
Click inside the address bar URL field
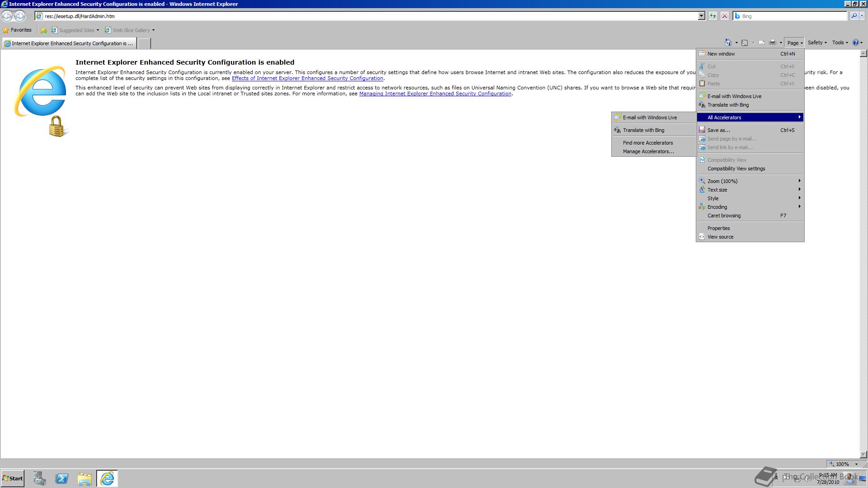[366, 16]
